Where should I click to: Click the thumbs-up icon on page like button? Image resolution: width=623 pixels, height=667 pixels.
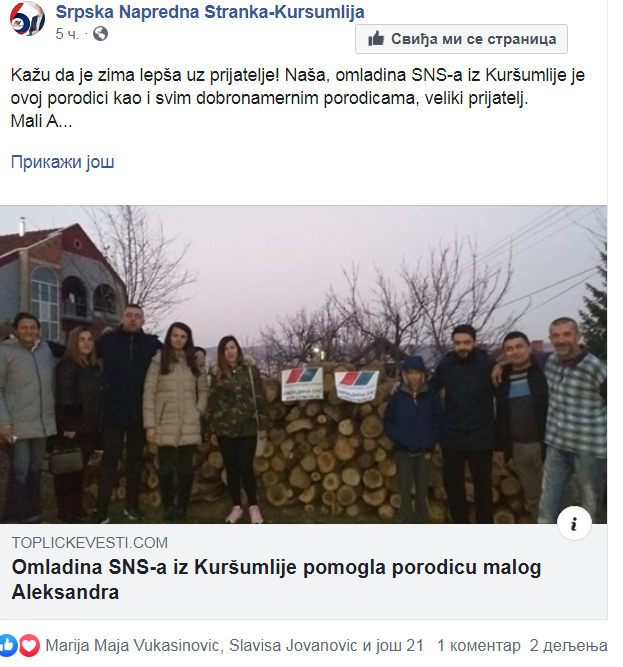tap(376, 39)
